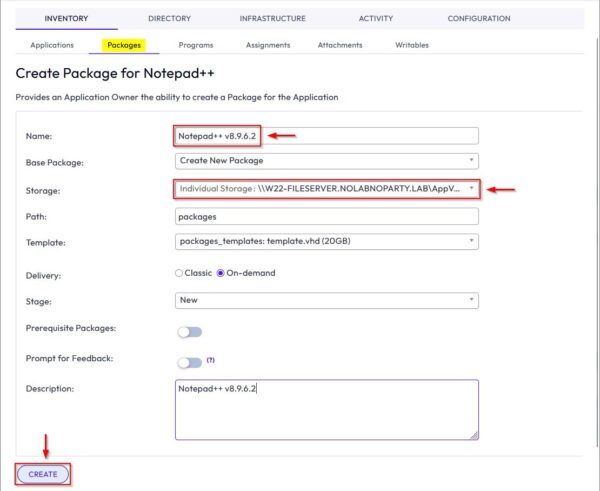
Task: Toggle the Prompt for Feedback switch
Action: pyautogui.click(x=189, y=362)
